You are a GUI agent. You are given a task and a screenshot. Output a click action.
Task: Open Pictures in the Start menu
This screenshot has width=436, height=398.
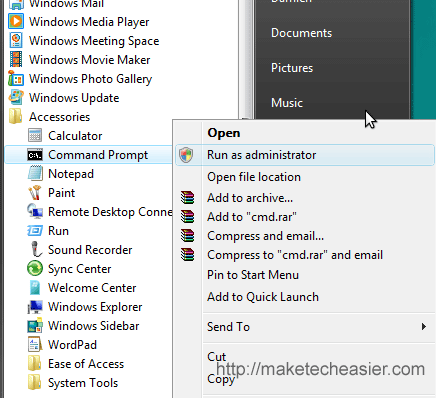coord(292,68)
